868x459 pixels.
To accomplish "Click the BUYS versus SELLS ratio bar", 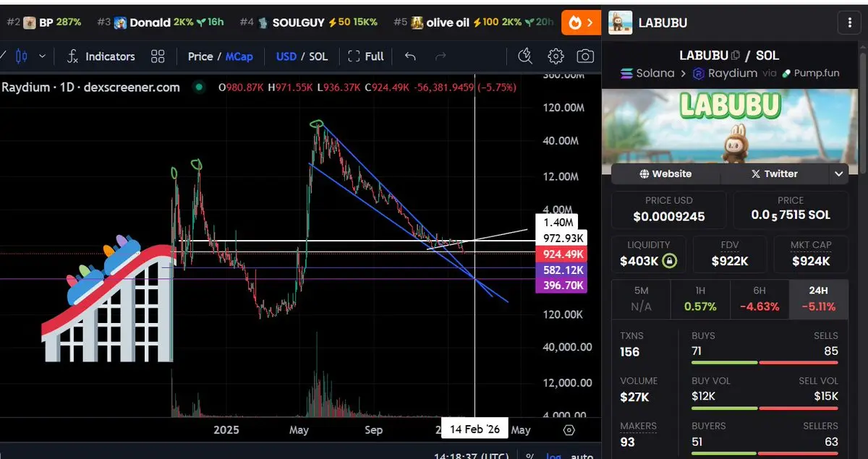I will point(765,363).
